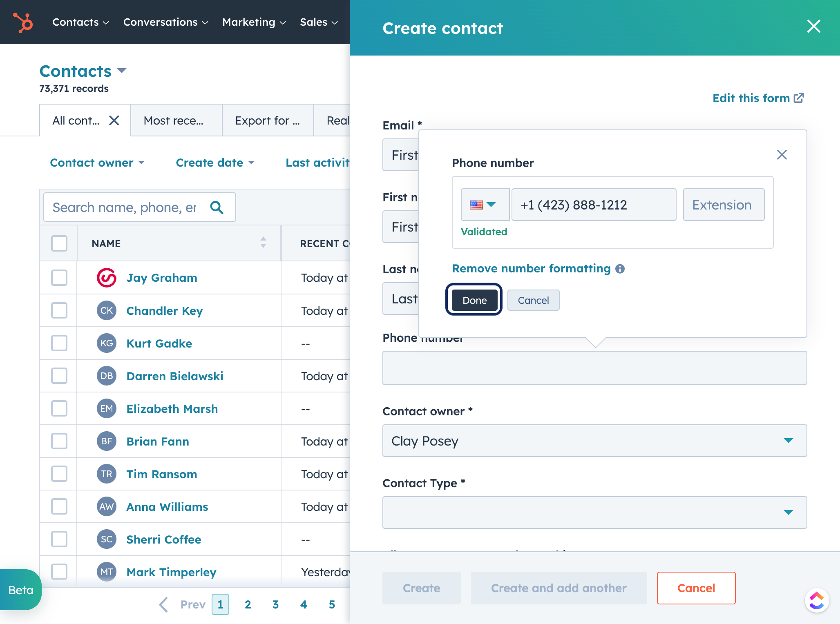840x624 pixels.
Task: Click the TR avatar for Tim Ransom
Action: click(x=107, y=474)
